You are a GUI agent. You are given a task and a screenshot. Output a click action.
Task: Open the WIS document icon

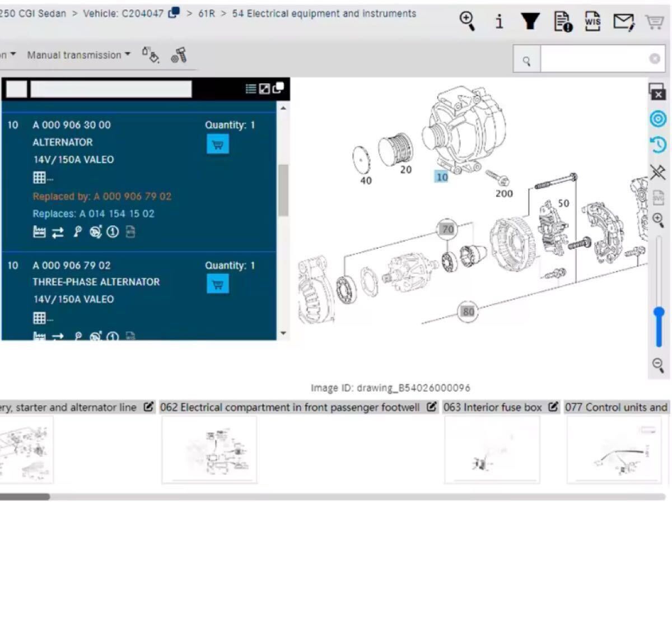592,21
